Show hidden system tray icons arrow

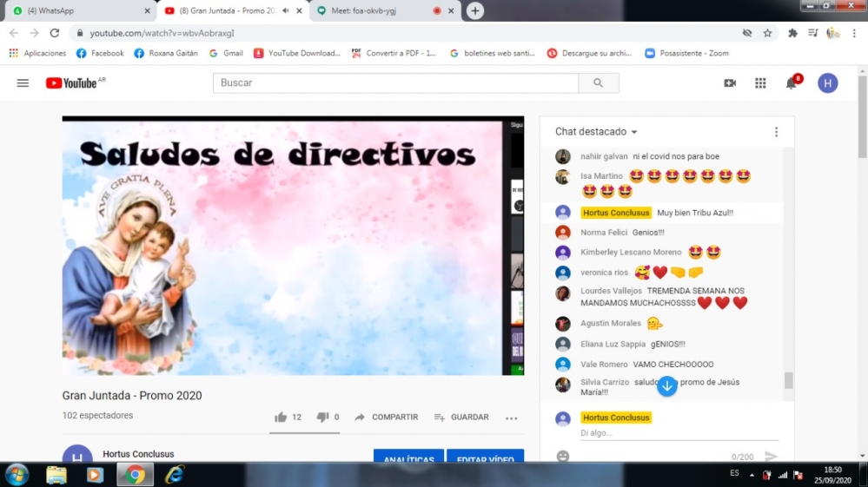[x=752, y=475]
